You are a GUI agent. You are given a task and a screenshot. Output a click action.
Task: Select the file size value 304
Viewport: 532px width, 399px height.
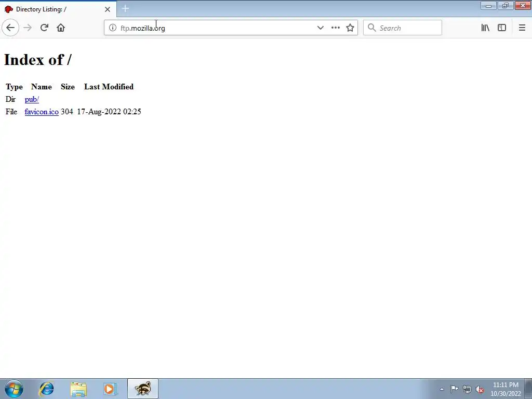(67, 112)
